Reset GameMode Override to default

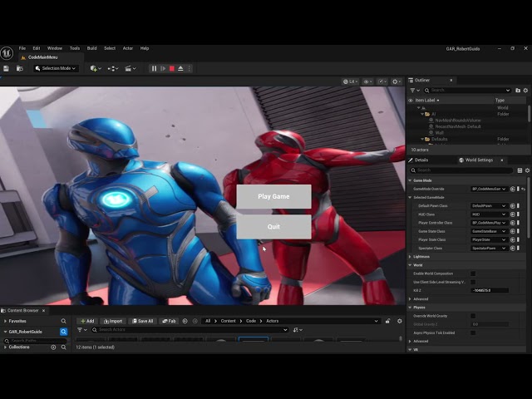click(524, 189)
